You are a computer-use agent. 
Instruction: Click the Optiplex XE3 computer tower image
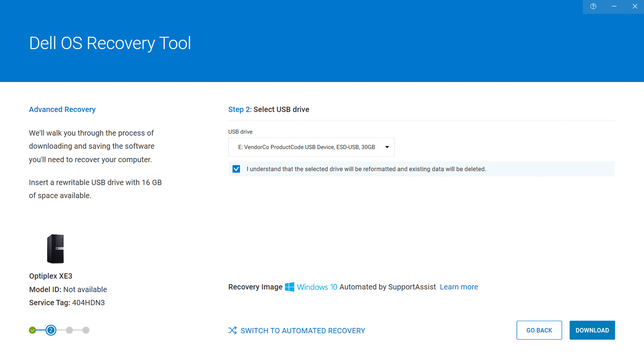tap(56, 249)
